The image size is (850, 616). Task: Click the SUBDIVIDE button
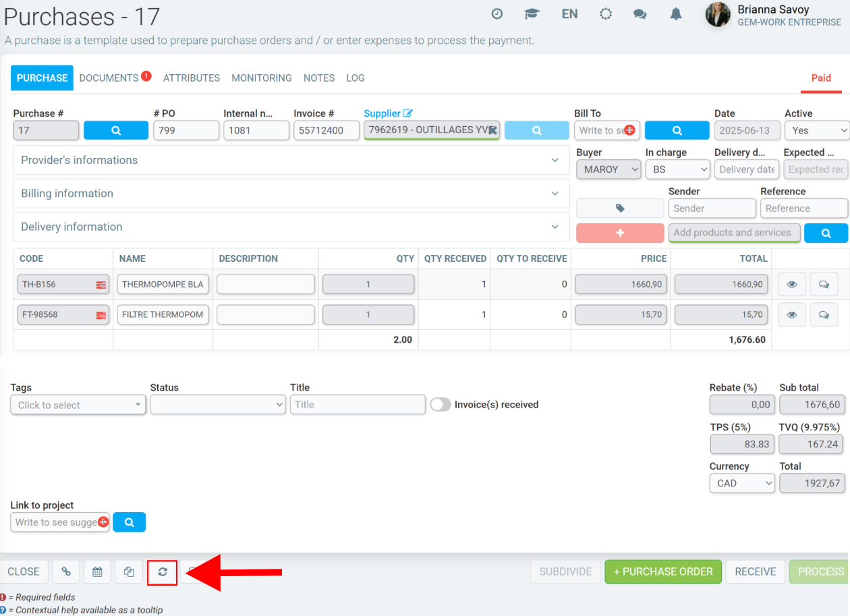[x=565, y=571]
